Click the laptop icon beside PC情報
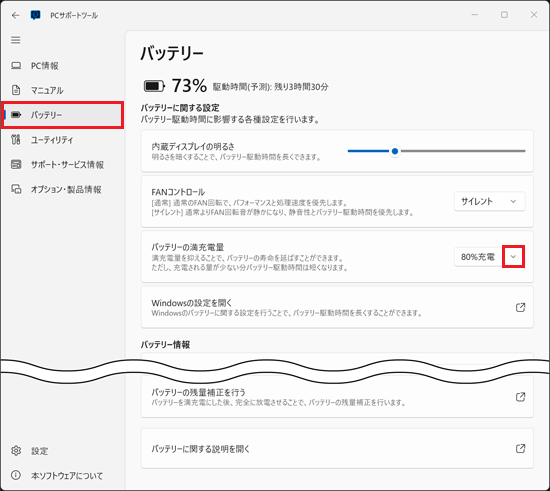The width and height of the screenshot is (550, 491). pos(16,66)
